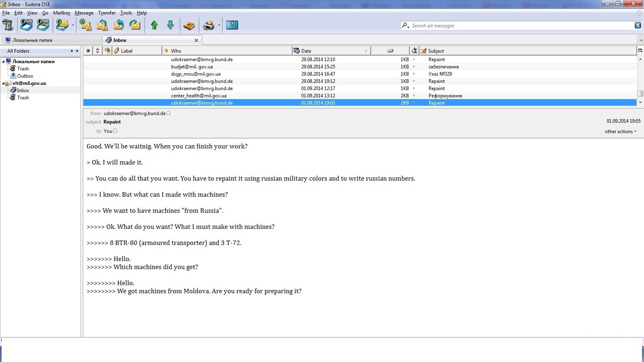Click the Forward message icon

click(135, 25)
